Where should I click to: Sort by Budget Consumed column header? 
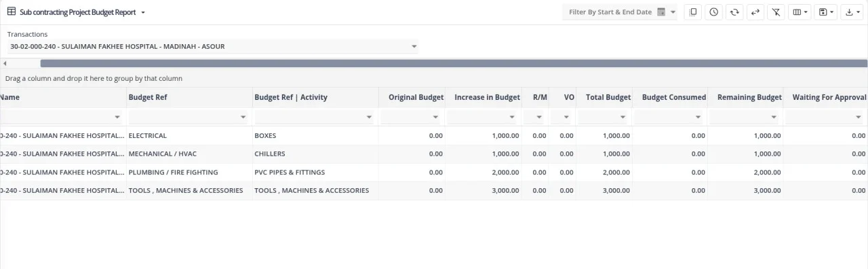(674, 97)
